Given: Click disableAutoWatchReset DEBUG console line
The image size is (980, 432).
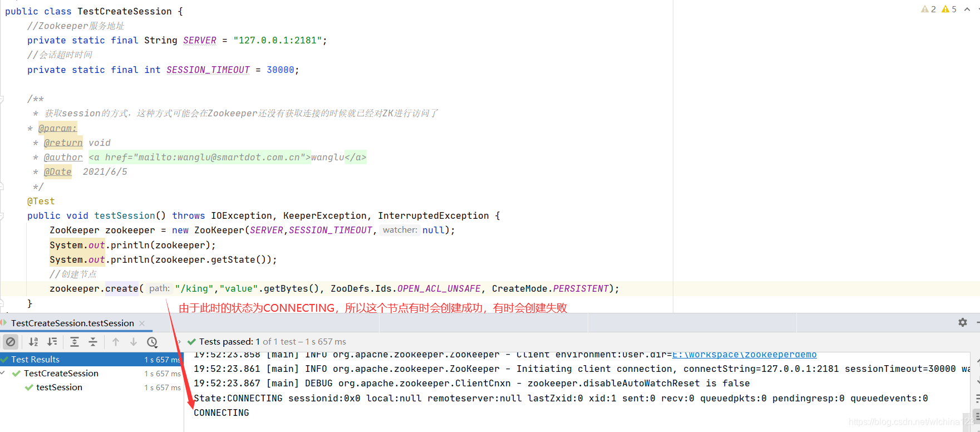Looking at the screenshot, I should [472, 384].
